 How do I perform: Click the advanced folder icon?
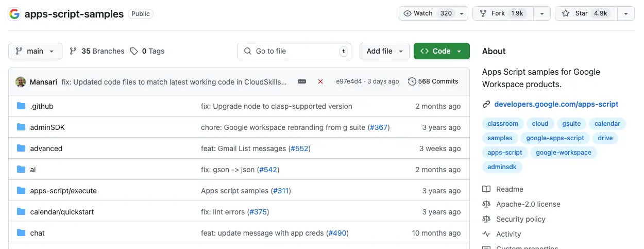(21, 148)
